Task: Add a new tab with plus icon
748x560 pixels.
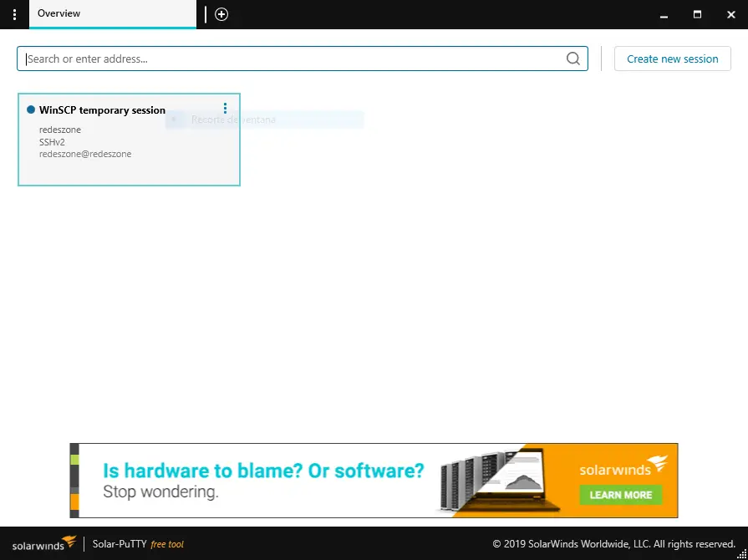Action: [x=221, y=14]
